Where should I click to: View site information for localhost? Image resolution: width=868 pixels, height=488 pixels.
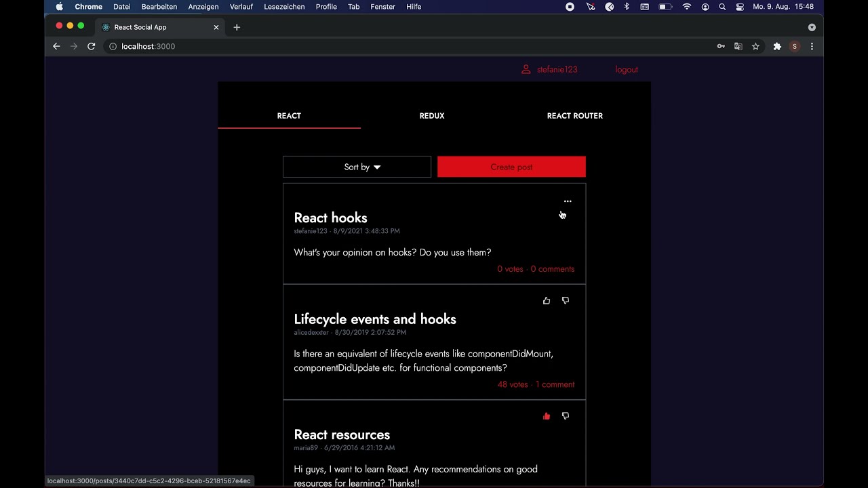click(113, 46)
